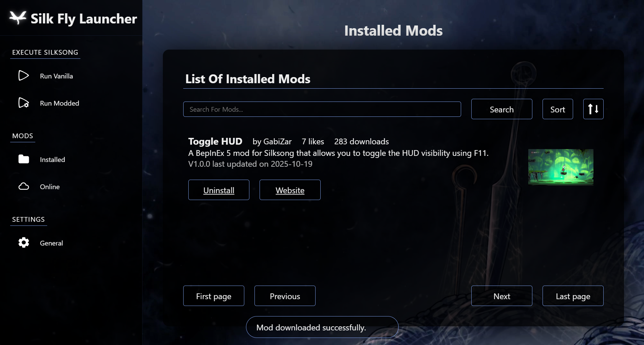
Task: Click the Toggle HUD preview thumbnail
Action: [561, 167]
